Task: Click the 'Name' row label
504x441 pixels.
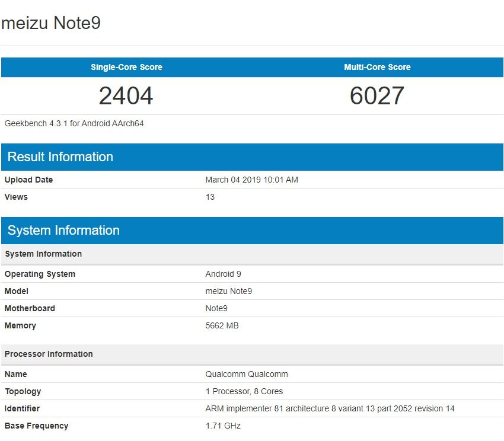Action: pos(16,374)
